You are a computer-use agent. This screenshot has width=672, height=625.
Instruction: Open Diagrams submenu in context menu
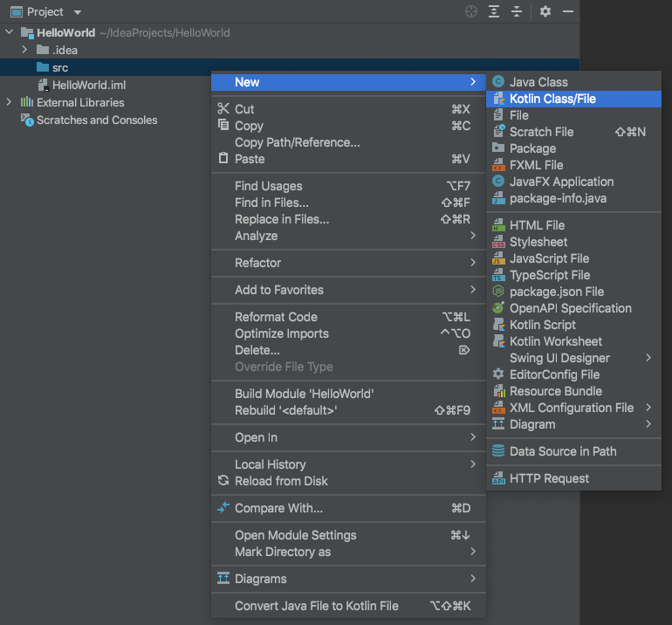348,579
